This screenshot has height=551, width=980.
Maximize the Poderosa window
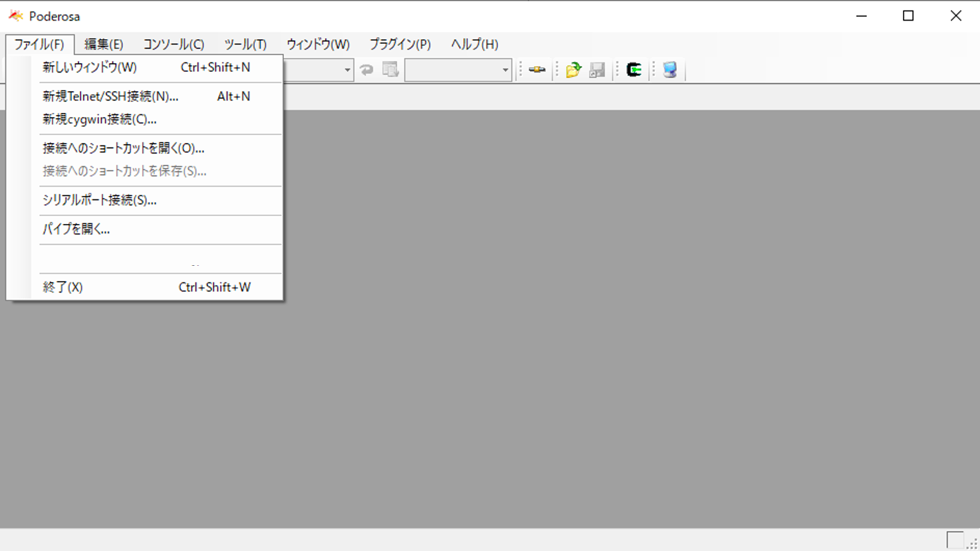pos(908,16)
